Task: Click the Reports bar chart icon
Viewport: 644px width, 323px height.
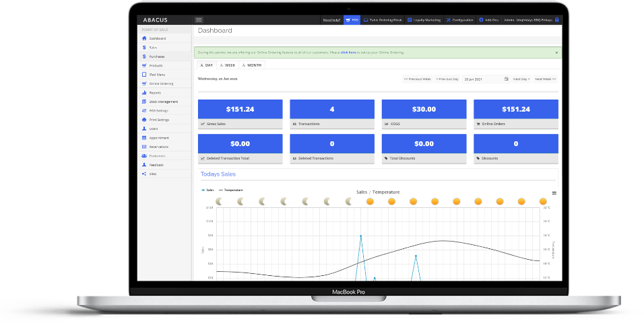Action: pyautogui.click(x=144, y=92)
